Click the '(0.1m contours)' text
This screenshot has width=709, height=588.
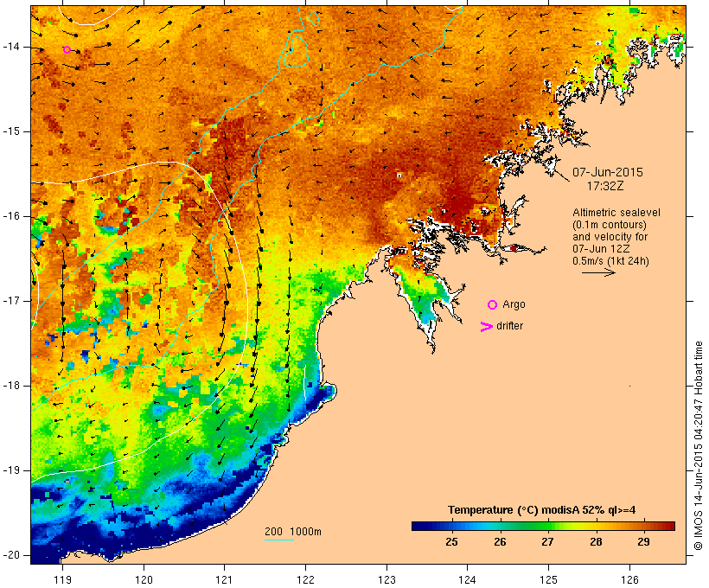click(x=610, y=225)
